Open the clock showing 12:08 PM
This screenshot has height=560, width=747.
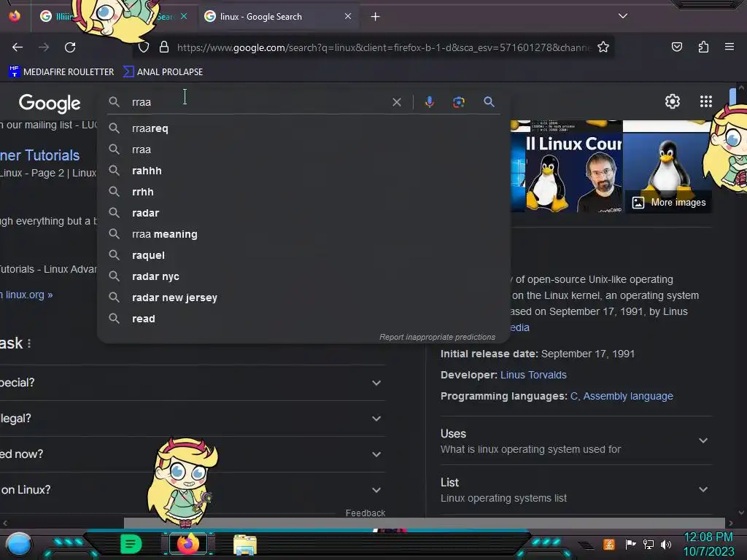pyautogui.click(x=708, y=544)
